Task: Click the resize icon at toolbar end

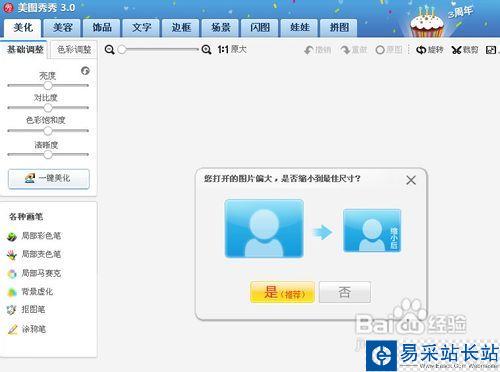Action: point(491,50)
